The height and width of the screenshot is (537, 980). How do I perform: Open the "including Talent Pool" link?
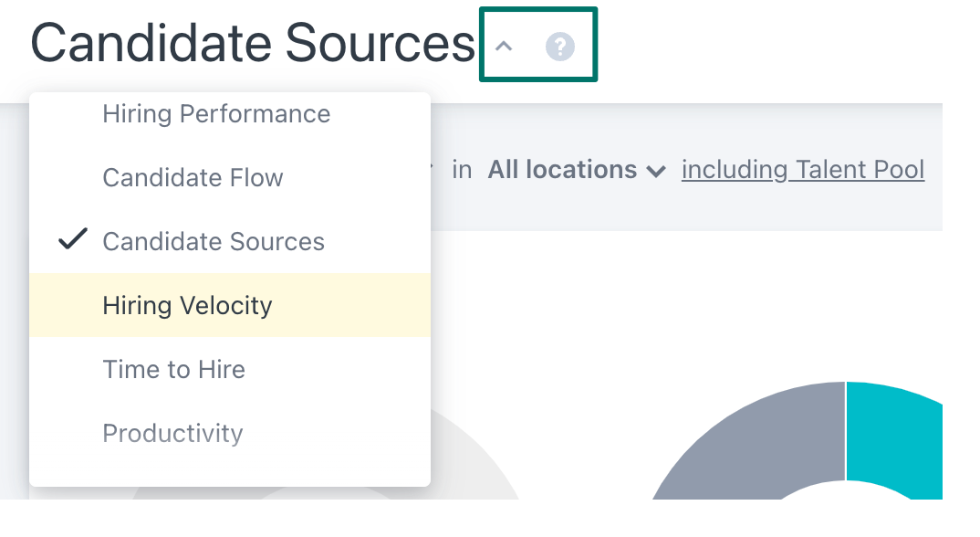[802, 170]
